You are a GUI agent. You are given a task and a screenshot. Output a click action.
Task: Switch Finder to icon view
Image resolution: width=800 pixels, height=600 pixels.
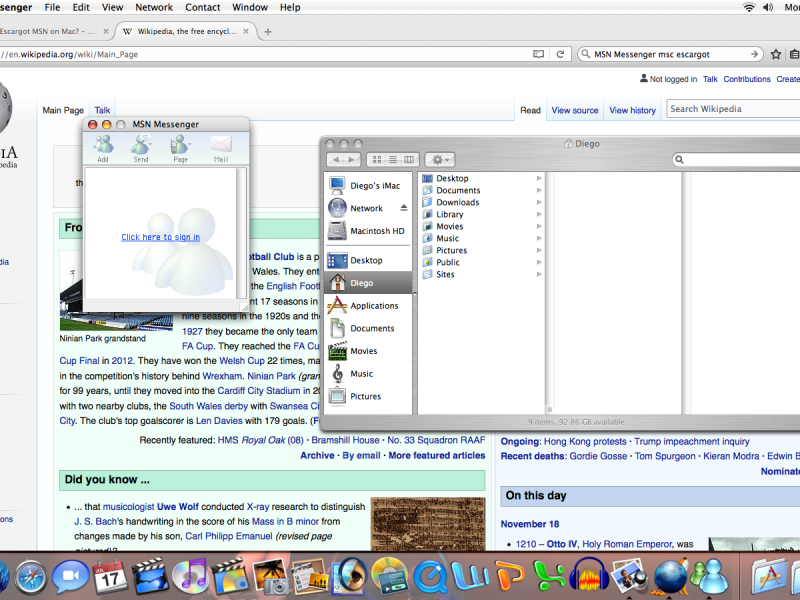(377, 160)
